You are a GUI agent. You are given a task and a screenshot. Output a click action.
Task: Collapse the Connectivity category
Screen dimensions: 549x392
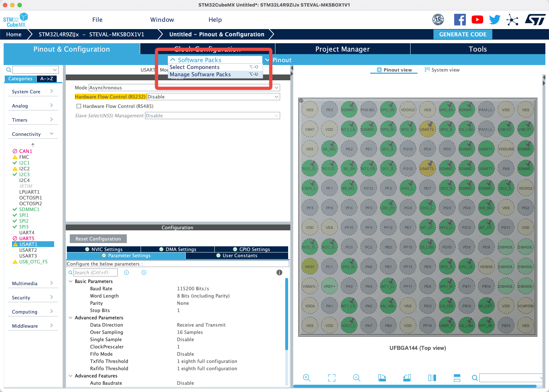point(33,134)
